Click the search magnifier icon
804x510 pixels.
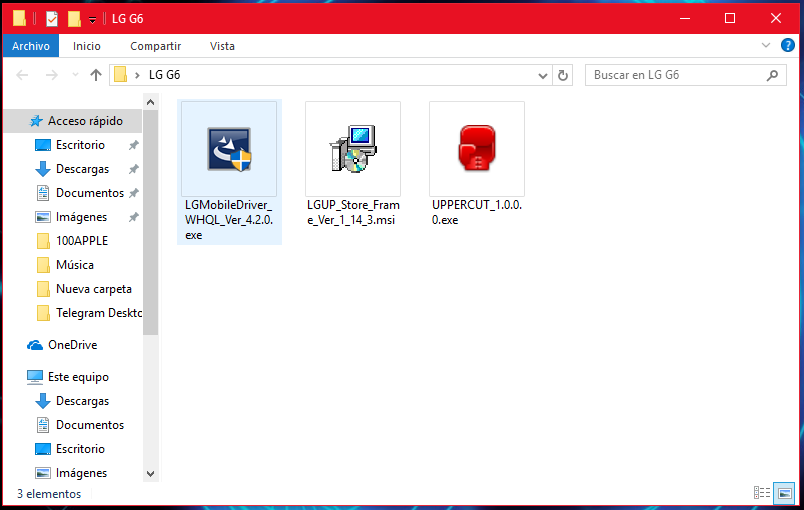pyautogui.click(x=771, y=75)
